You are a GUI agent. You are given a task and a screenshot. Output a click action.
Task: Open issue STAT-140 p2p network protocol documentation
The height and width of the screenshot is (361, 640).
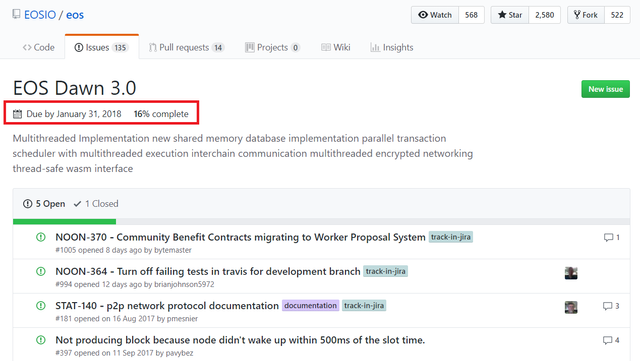[167, 306]
